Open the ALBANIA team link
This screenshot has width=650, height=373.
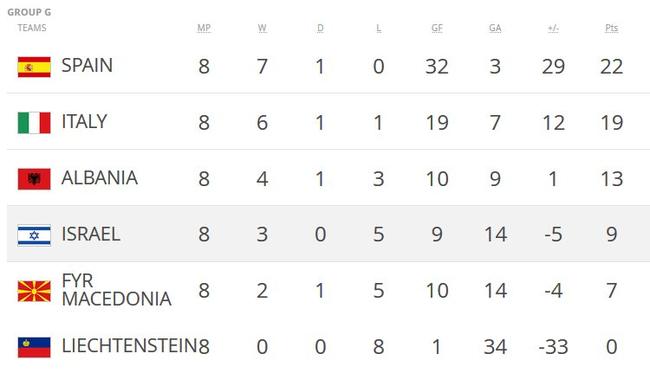tap(99, 178)
